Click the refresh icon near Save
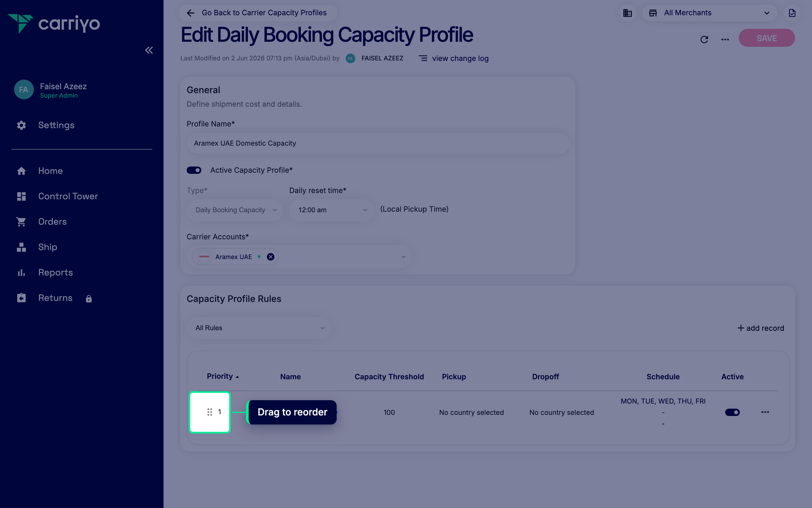 (704, 39)
